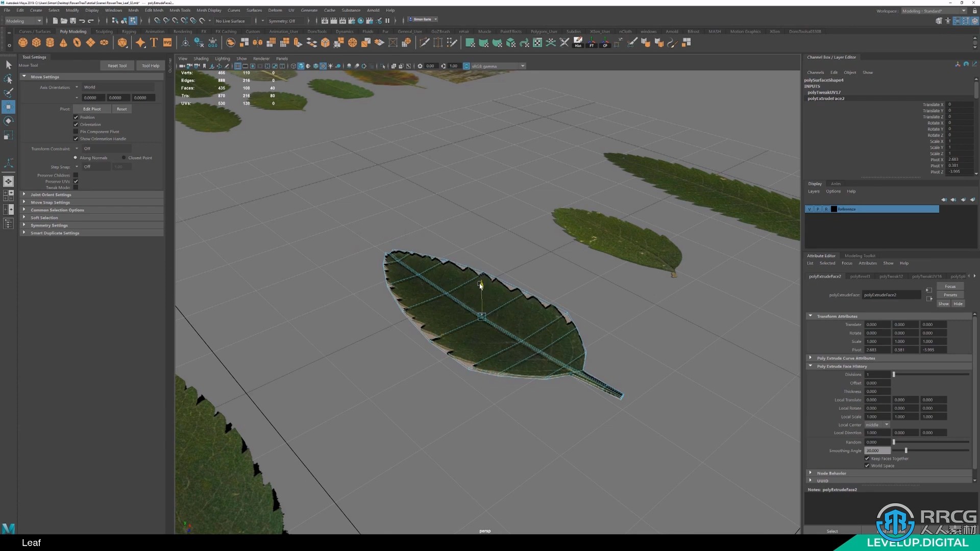
Task: Create a polygon cone from the shelf
Action: point(63,43)
